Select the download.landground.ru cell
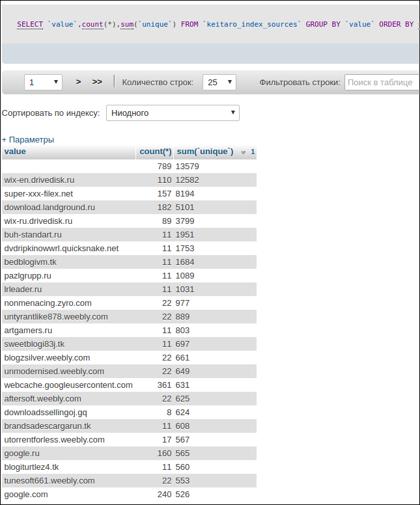 coord(68,208)
